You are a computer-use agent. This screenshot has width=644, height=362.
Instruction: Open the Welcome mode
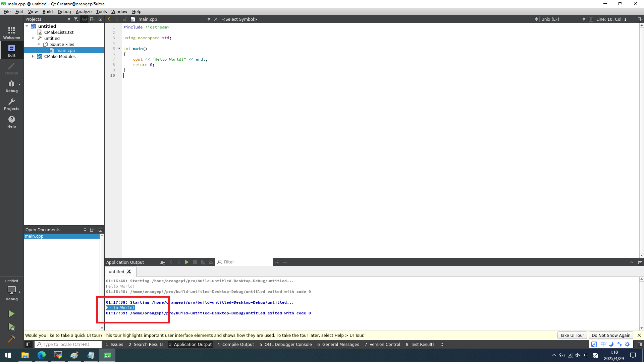click(11, 33)
